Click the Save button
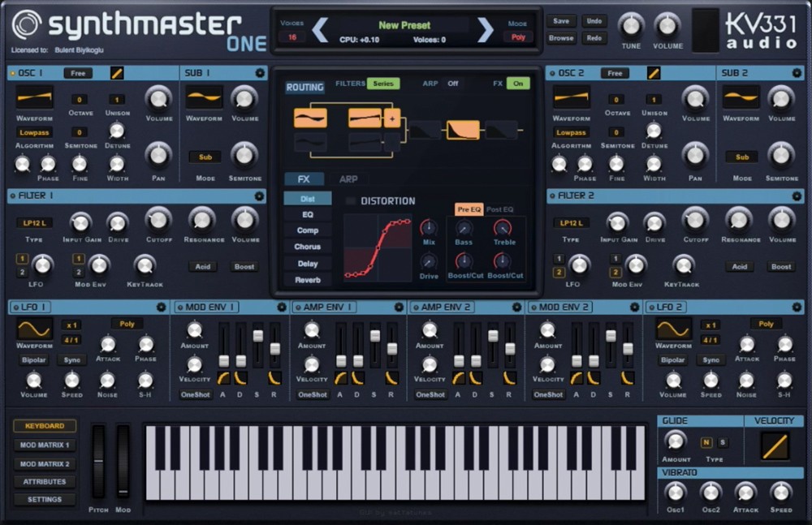This screenshot has width=812, height=525. pyautogui.click(x=561, y=21)
